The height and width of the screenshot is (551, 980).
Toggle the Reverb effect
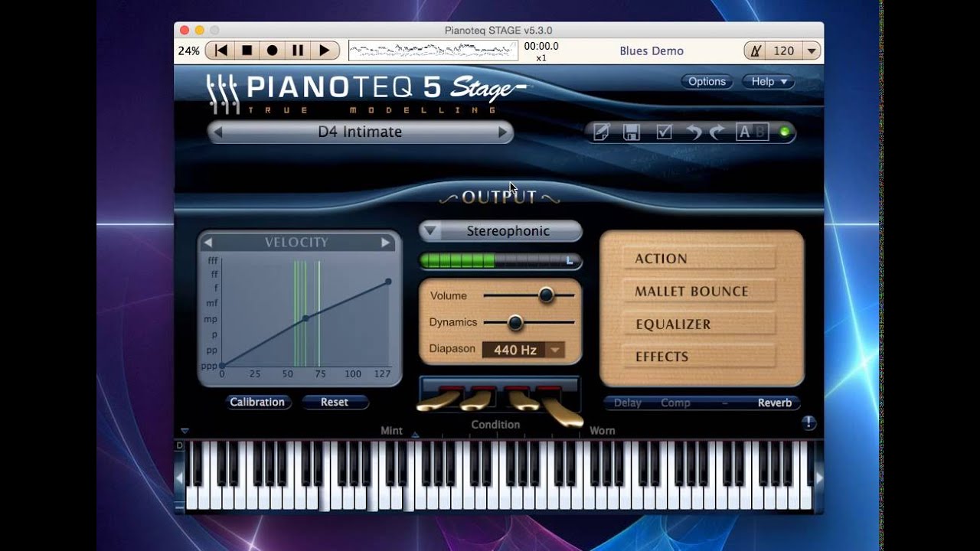774,403
